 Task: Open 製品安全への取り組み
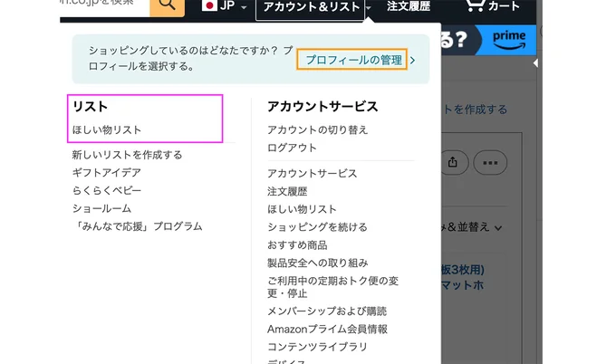[x=317, y=263]
